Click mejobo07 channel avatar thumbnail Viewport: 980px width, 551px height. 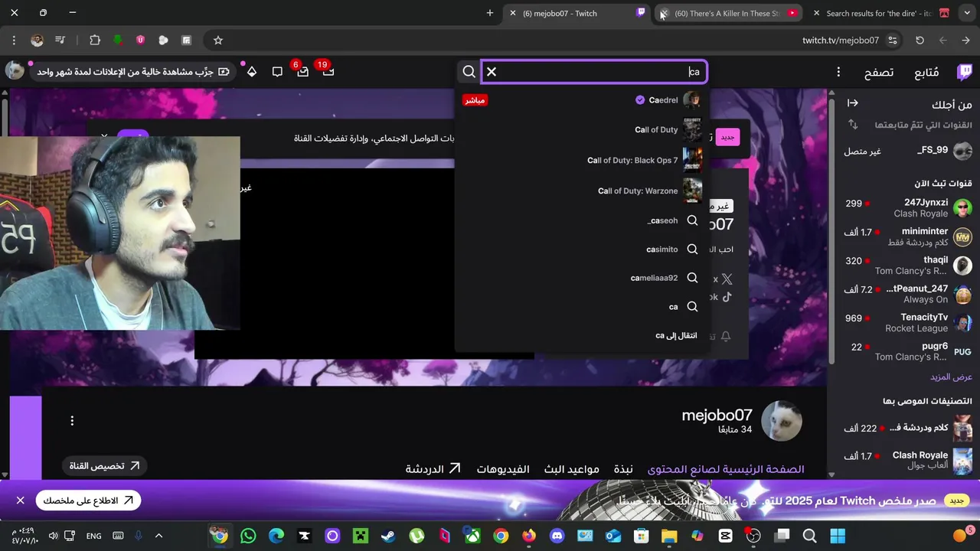tap(781, 420)
